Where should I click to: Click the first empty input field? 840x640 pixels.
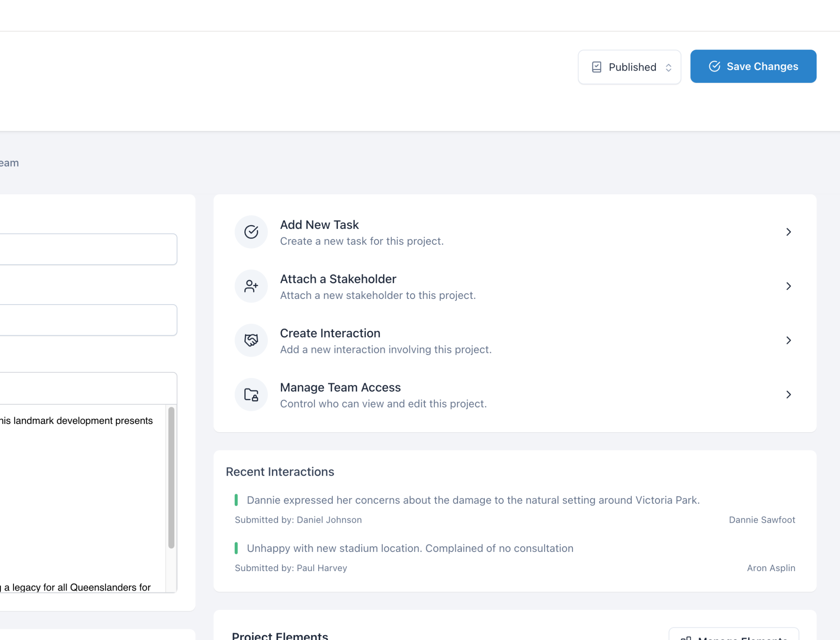point(88,249)
